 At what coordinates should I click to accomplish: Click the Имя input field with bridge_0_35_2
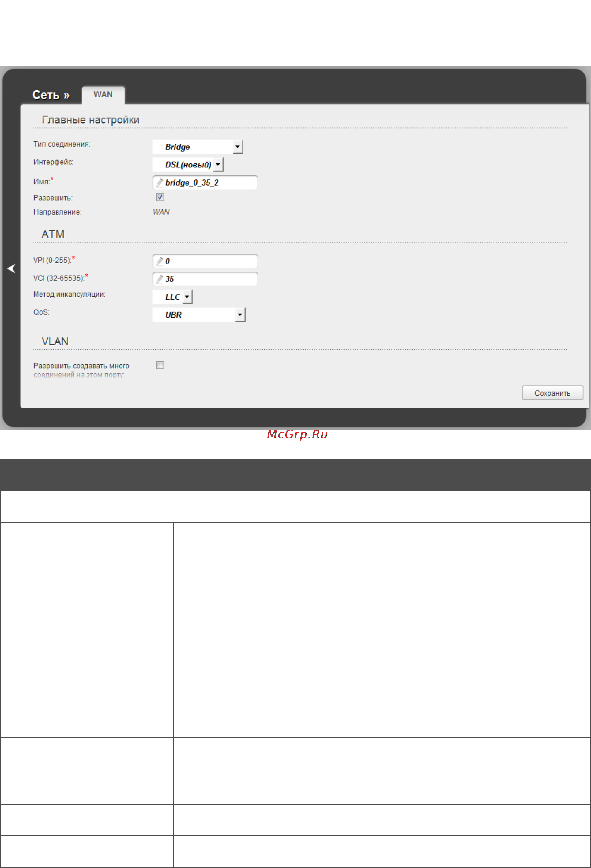pyautogui.click(x=205, y=183)
